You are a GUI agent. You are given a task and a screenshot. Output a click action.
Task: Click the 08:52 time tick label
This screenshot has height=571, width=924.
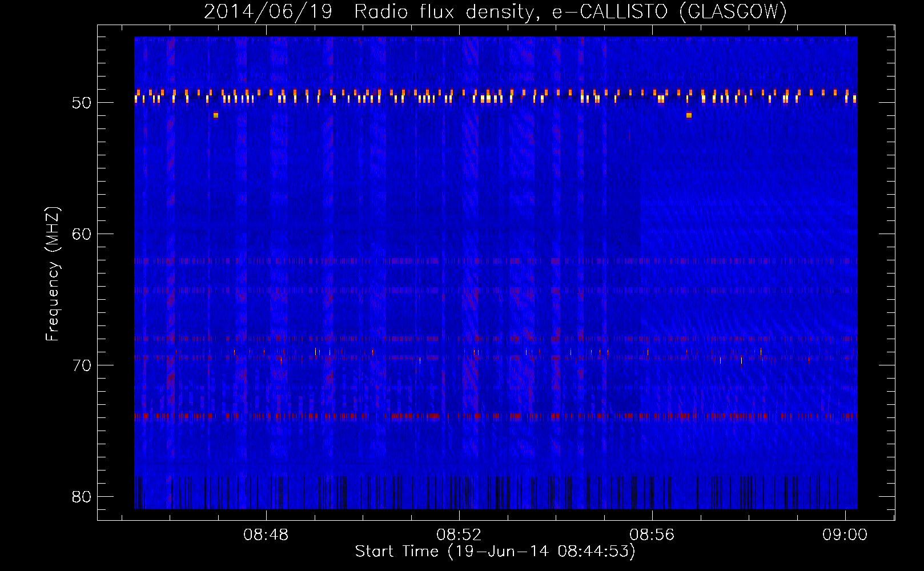(459, 535)
